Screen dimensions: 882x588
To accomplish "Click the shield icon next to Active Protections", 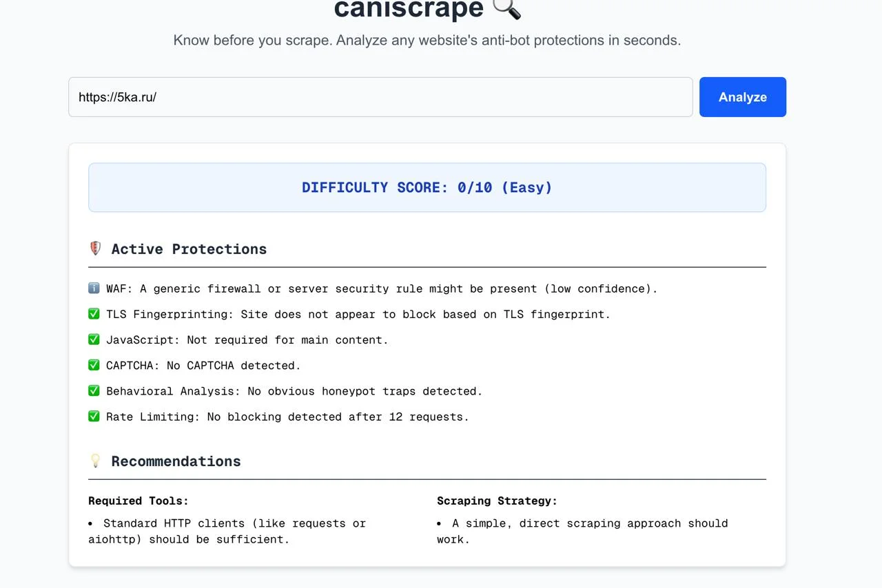I will click(x=96, y=249).
